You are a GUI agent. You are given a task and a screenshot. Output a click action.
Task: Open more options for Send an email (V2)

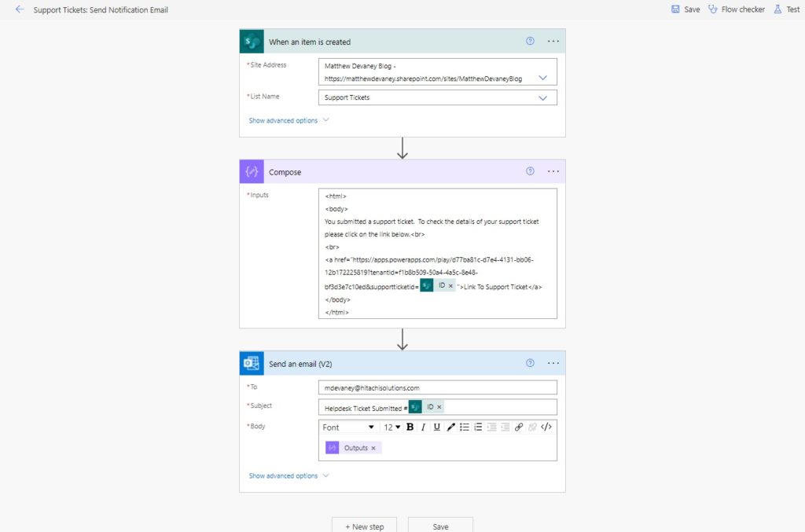tap(553, 363)
